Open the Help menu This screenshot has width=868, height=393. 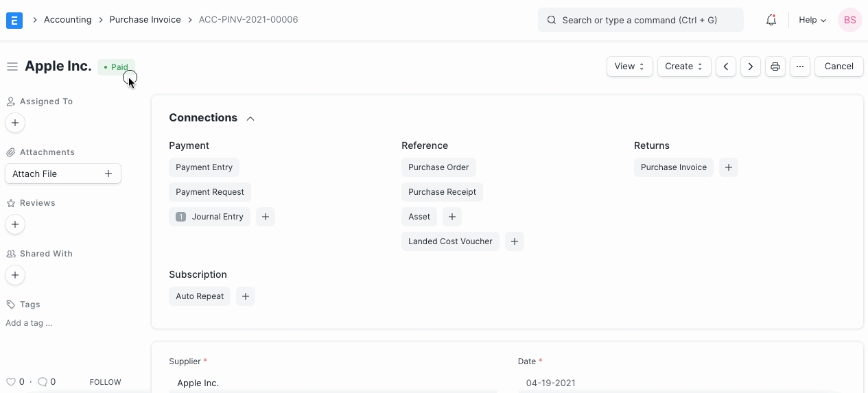(812, 21)
